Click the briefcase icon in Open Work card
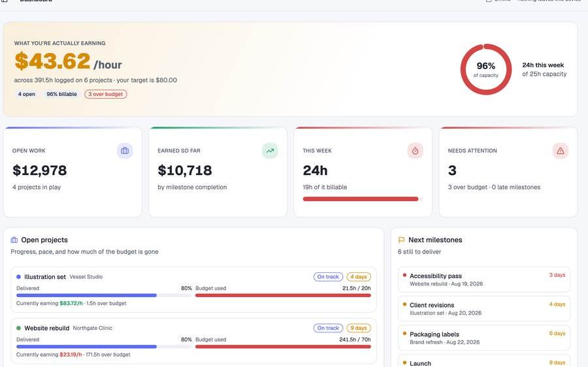This screenshot has width=588, height=367. 125,151
